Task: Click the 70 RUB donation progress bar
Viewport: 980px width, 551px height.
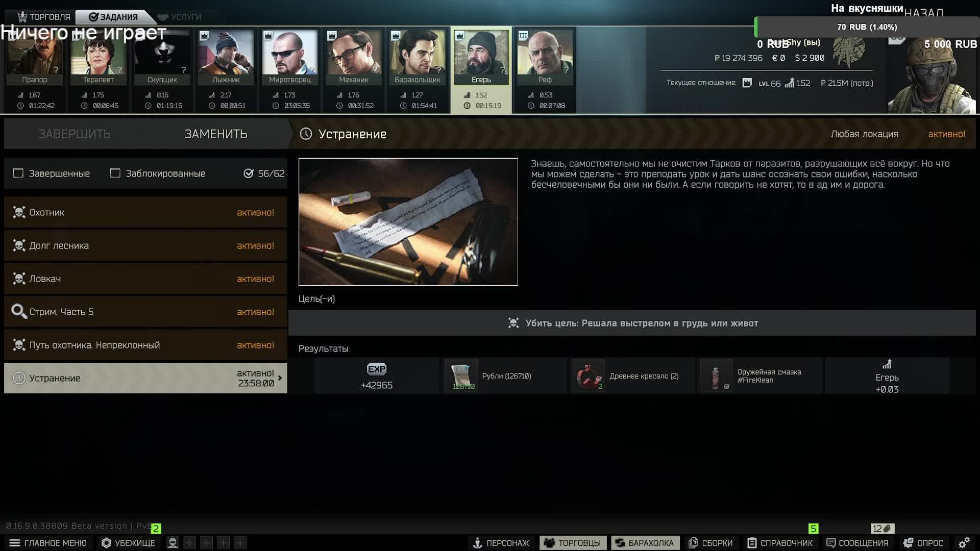Action: tap(867, 27)
